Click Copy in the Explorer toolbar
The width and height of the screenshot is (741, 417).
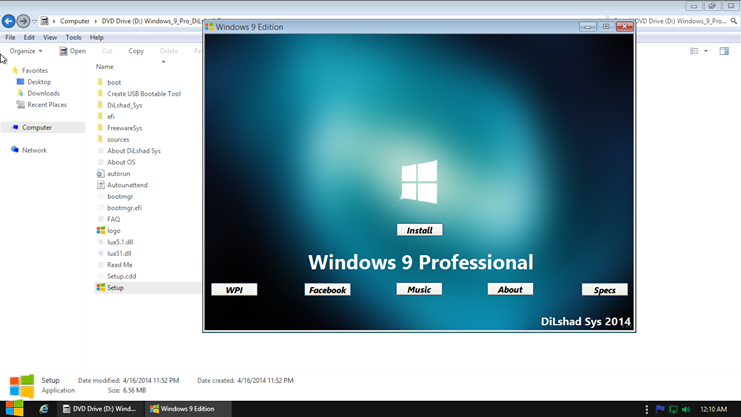click(136, 51)
